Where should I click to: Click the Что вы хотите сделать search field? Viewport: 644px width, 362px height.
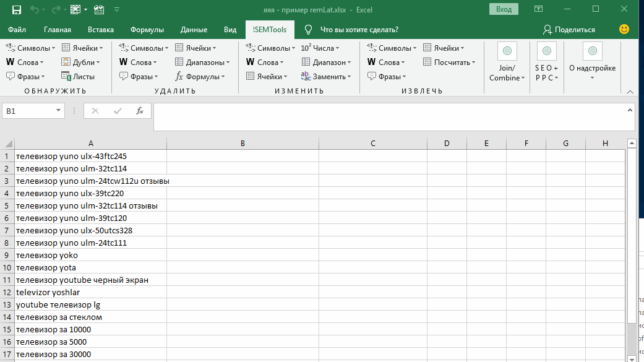(x=359, y=30)
